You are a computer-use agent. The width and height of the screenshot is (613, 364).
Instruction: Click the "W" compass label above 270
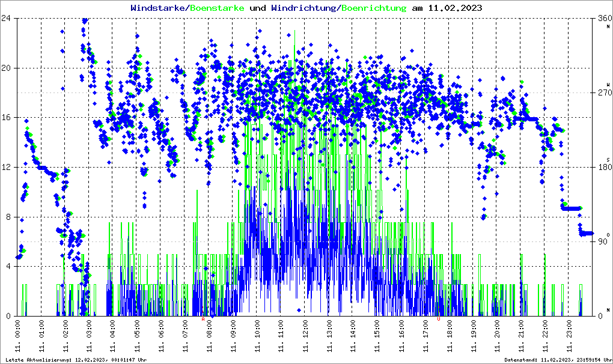608,85
